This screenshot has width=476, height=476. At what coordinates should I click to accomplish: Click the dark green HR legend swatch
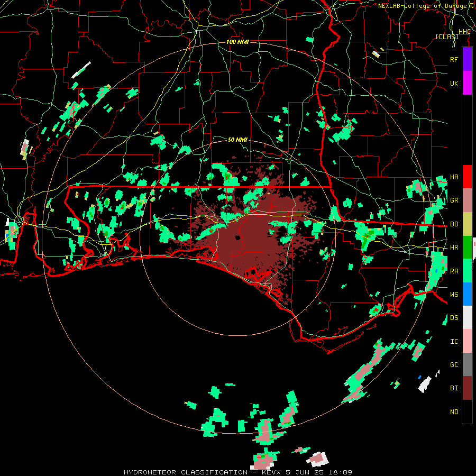click(x=467, y=248)
